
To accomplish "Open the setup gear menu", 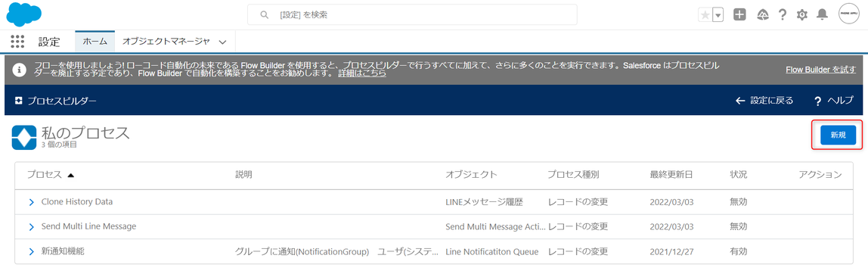I will (801, 15).
